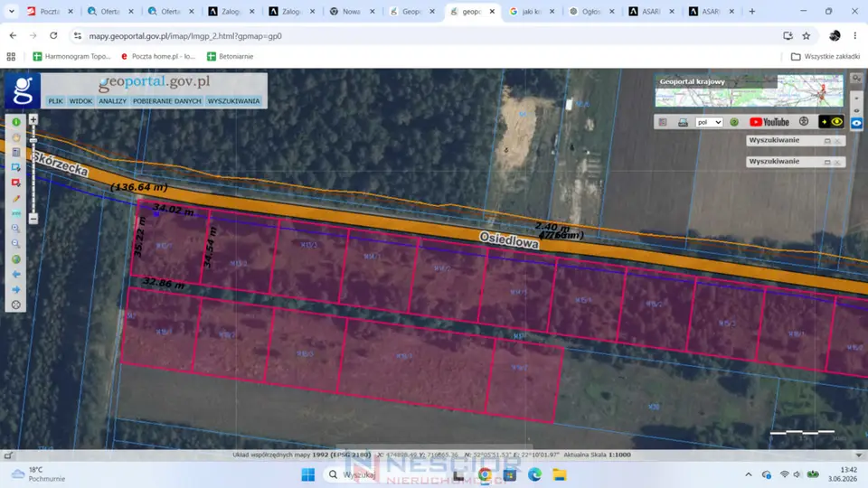Open Wszystkie zakładki folder
Image resolution: width=868 pixels, height=488 pixels.
pyautogui.click(x=826, y=56)
